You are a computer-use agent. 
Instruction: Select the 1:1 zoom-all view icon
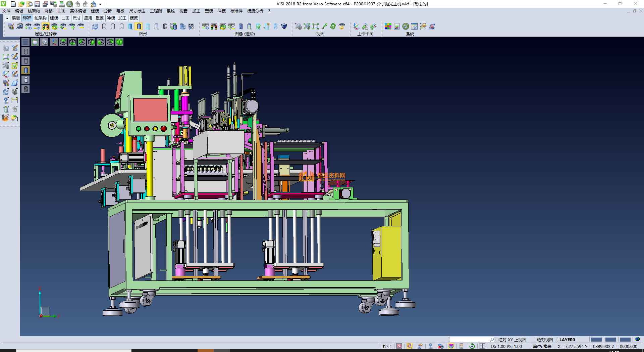(316, 27)
